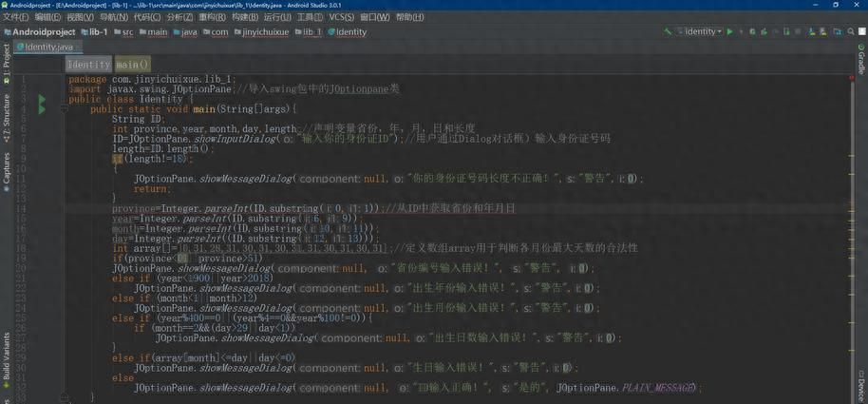
Task: Open the 代码(C) menu
Action: [147, 17]
